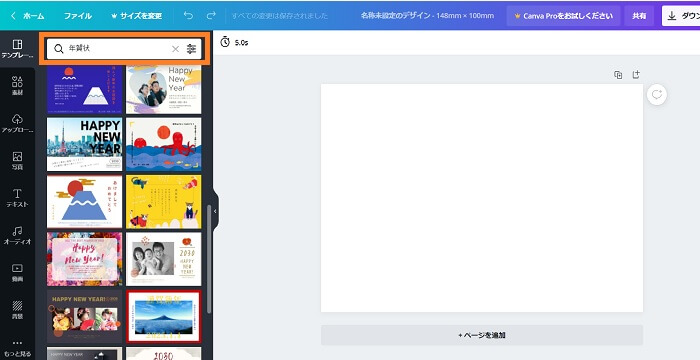Select the grayscale family 2030 template
The image size is (700, 360).
coord(163,259)
